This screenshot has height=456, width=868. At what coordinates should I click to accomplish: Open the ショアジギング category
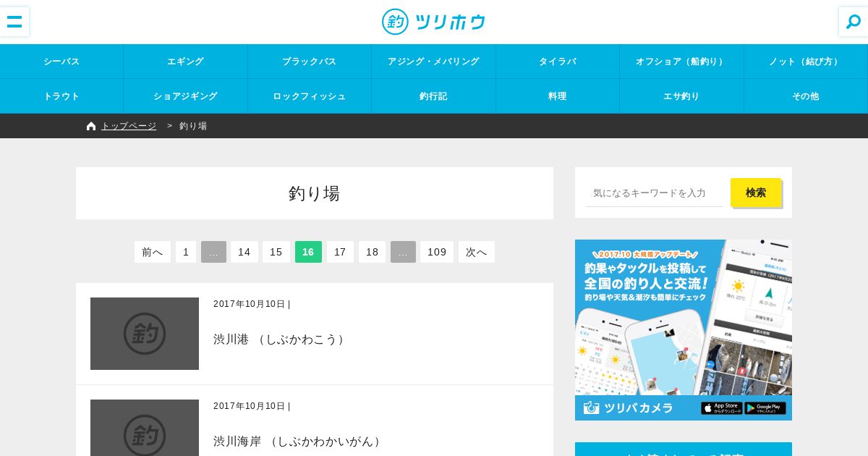click(x=185, y=96)
